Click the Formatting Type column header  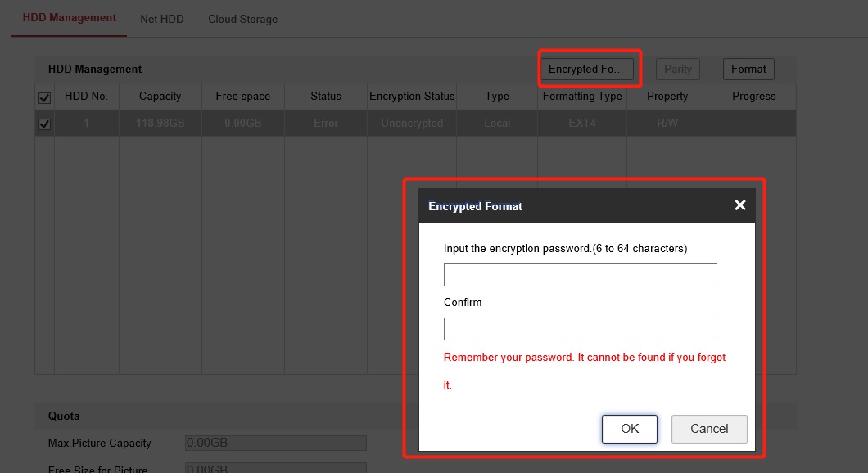pos(582,97)
